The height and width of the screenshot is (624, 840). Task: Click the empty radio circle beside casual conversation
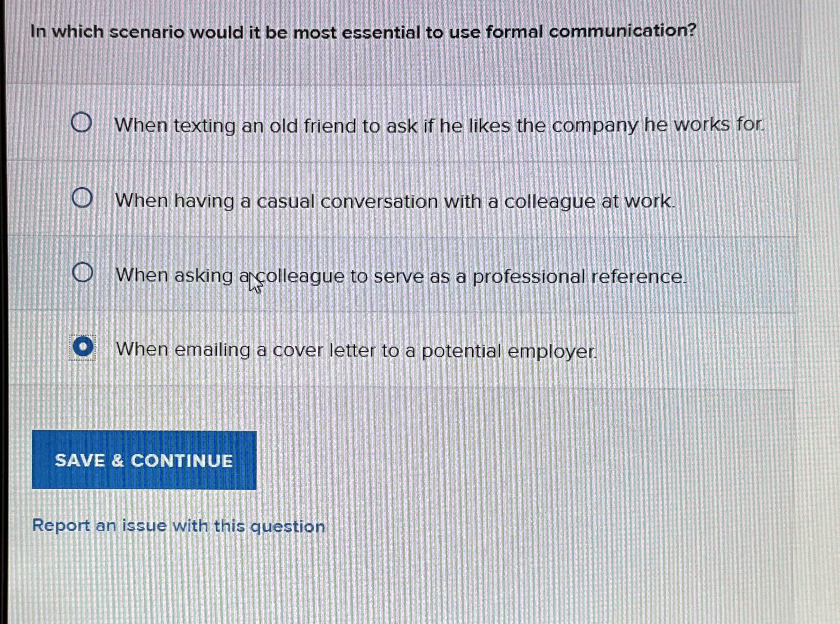click(x=83, y=198)
